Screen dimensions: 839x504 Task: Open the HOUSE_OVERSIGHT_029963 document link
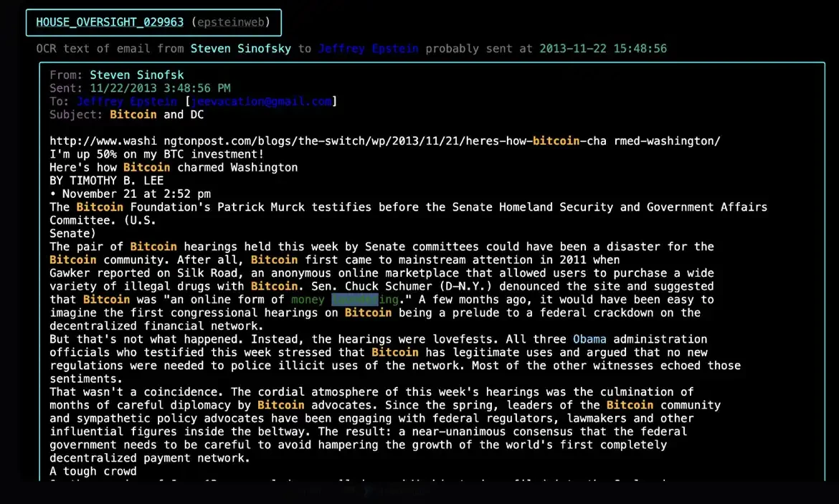click(109, 22)
